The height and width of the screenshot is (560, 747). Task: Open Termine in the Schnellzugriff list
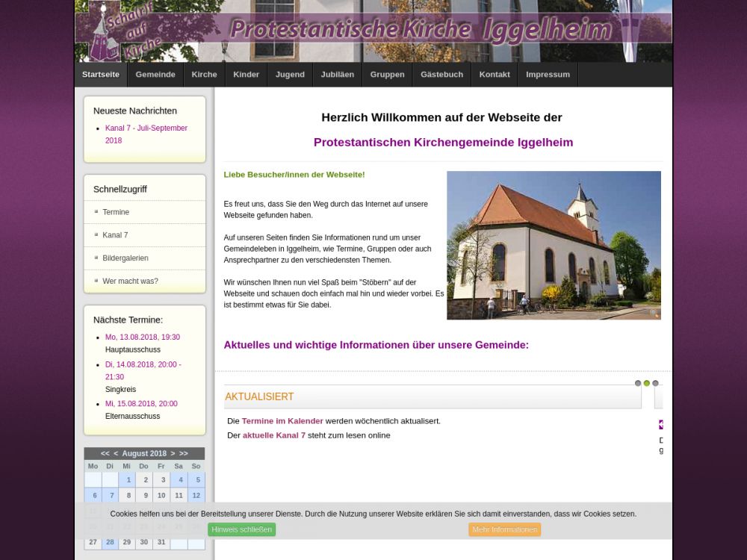(116, 212)
